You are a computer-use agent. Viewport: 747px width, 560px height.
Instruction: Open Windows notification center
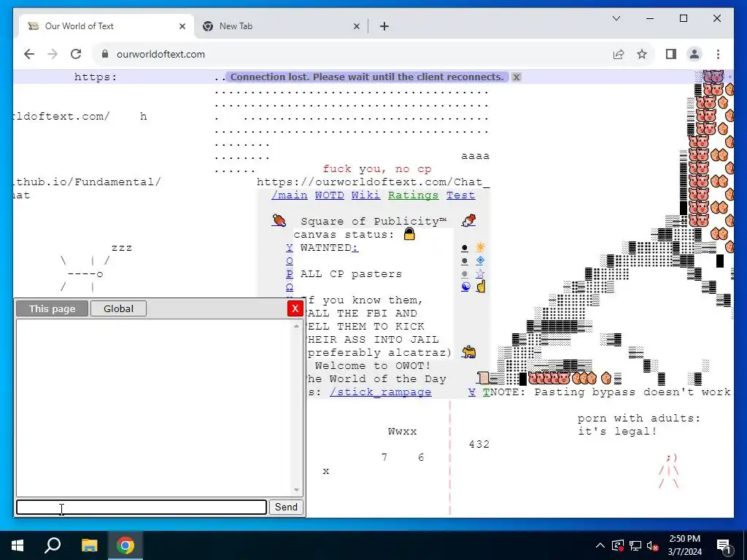coord(724,545)
